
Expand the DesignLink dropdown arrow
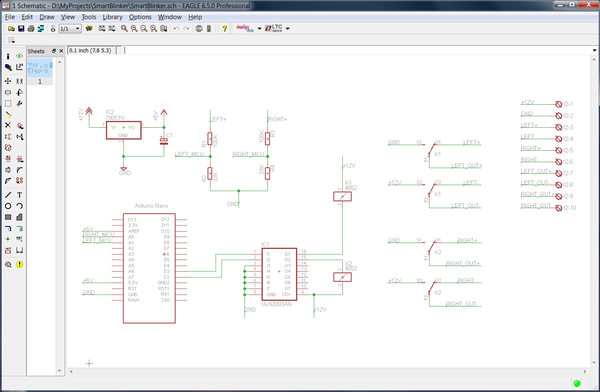(x=259, y=29)
